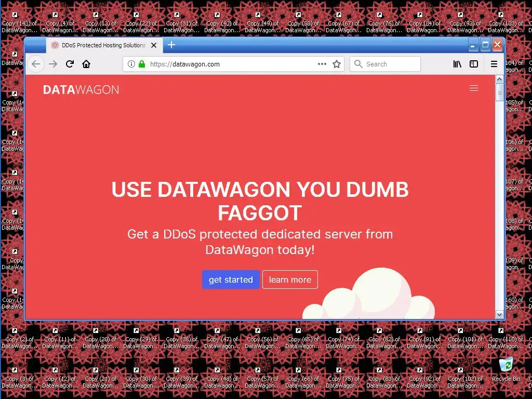Select Copy (103) of DataWagon shortcut
The image size is (532, 399).
point(506,23)
